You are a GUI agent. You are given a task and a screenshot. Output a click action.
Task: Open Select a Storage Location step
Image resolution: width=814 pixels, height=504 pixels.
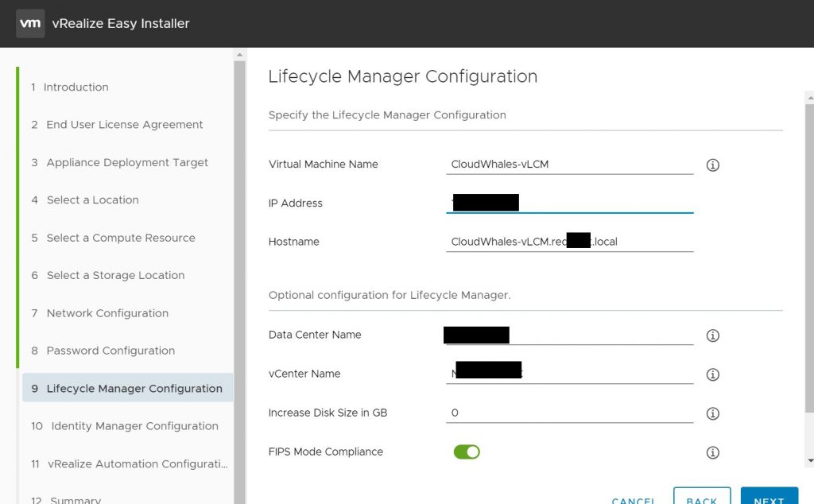click(x=108, y=275)
